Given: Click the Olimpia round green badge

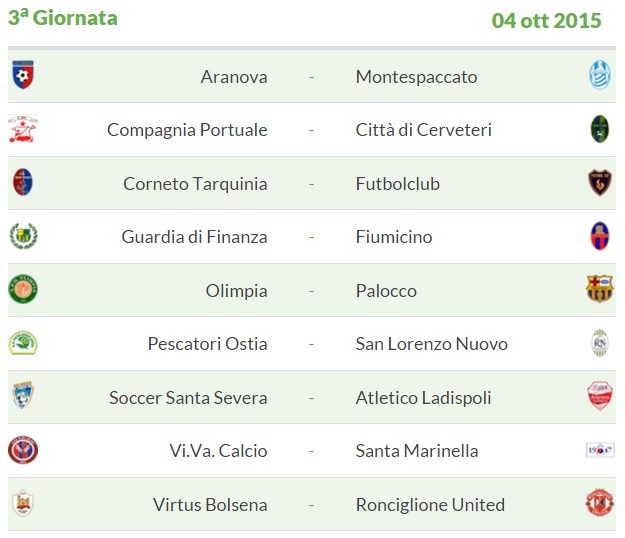Looking at the screenshot, I should pos(23,289).
